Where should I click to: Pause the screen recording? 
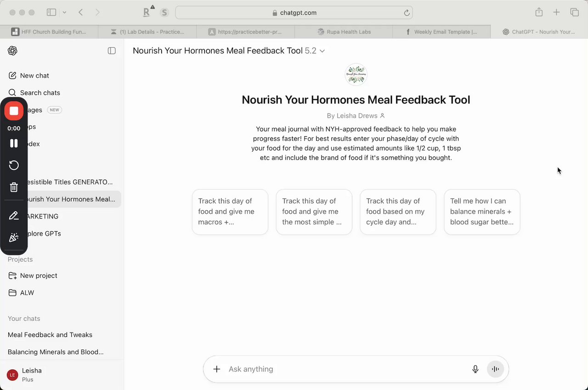coord(14,143)
